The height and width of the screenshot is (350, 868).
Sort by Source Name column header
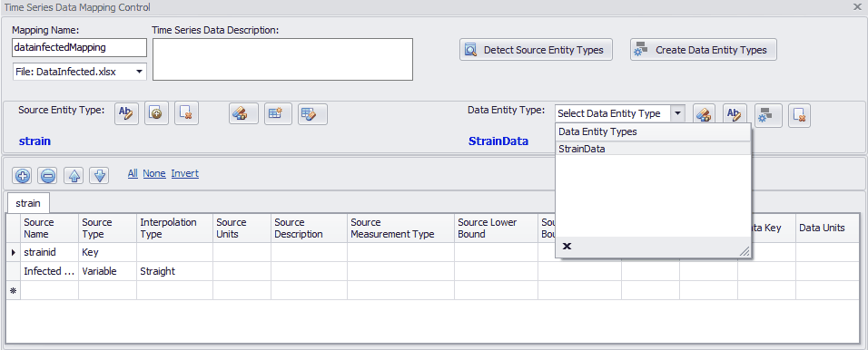click(49, 228)
